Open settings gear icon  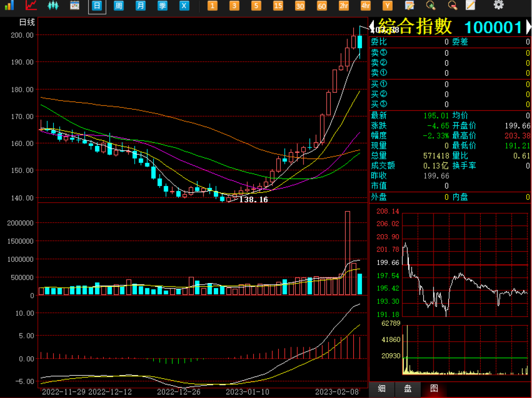499,5
